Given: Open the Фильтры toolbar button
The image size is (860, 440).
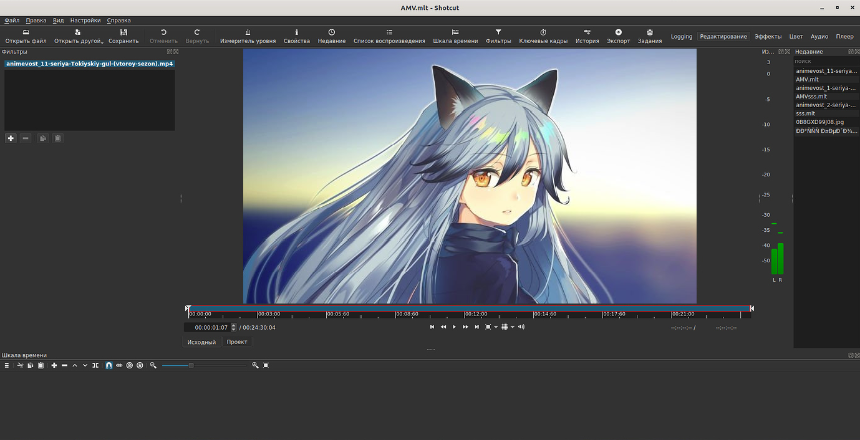Looking at the screenshot, I should point(498,36).
